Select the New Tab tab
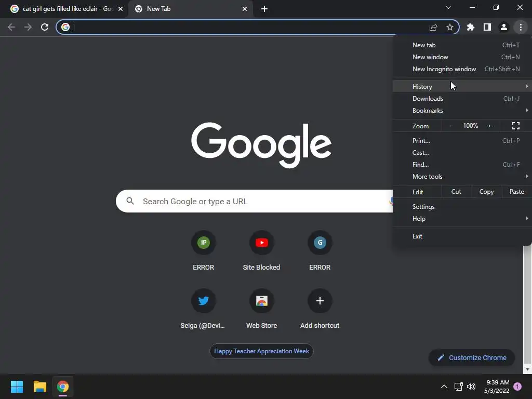 191,9
